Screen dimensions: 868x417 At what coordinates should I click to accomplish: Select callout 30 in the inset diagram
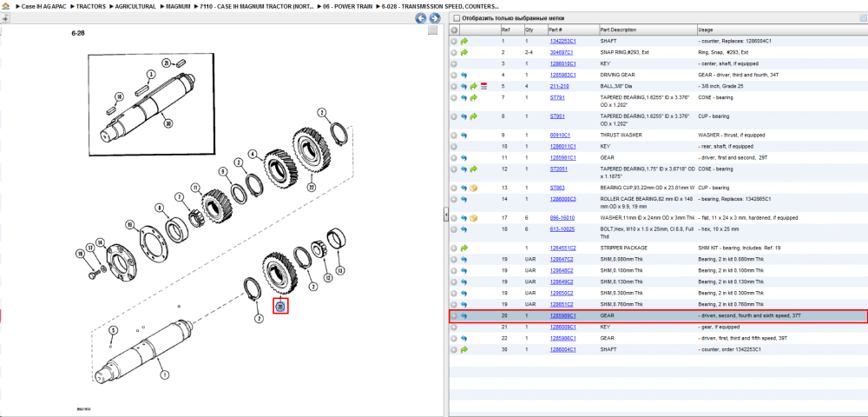(x=168, y=124)
